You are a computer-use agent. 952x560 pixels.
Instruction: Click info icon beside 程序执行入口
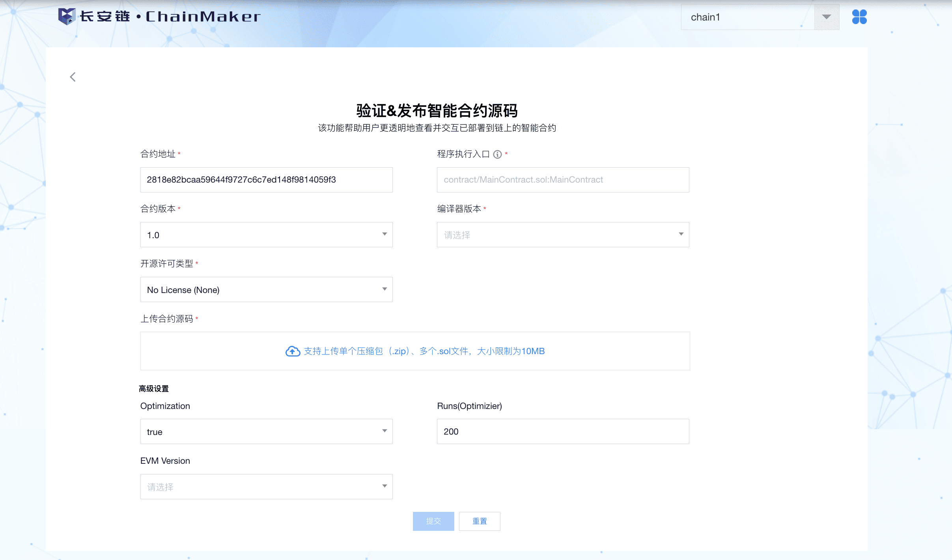pyautogui.click(x=497, y=154)
